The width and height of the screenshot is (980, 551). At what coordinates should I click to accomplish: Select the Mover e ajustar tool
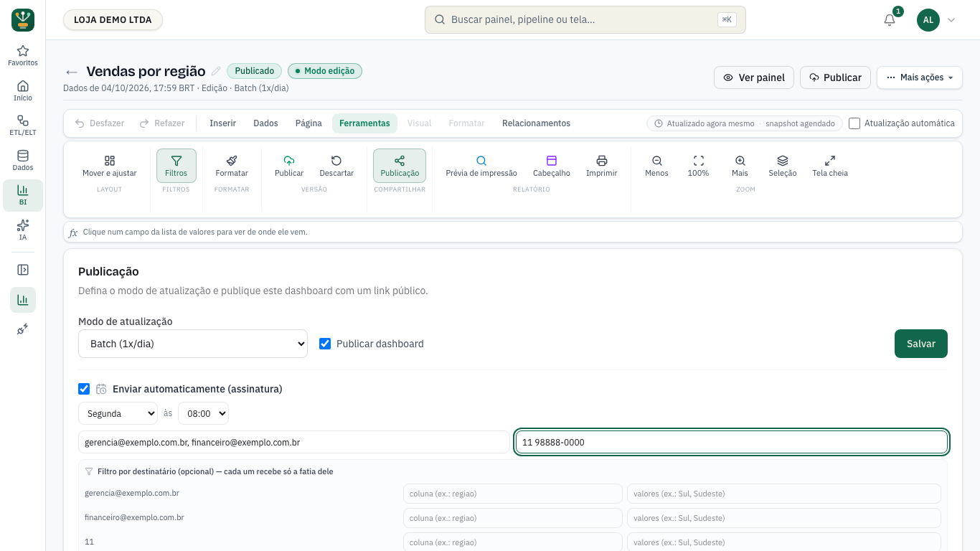tap(110, 166)
